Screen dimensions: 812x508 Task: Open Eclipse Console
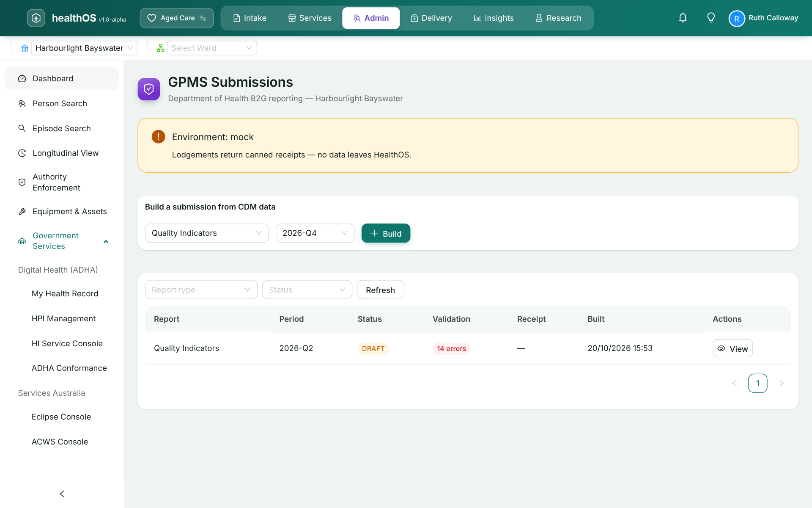tap(61, 417)
